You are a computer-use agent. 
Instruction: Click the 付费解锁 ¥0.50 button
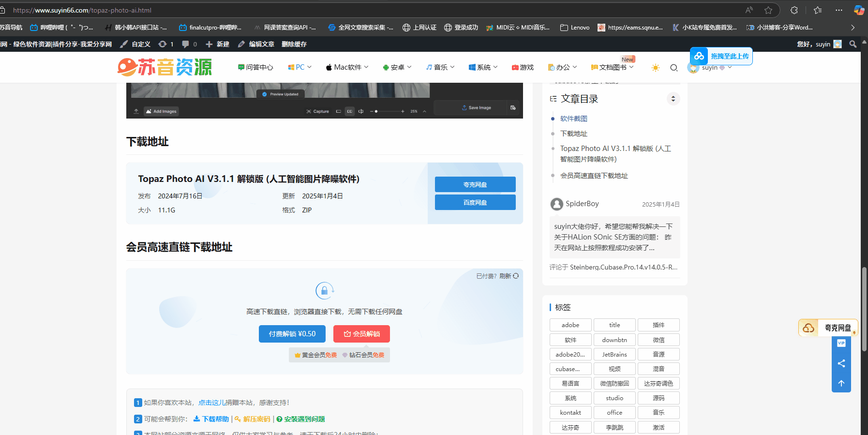292,334
